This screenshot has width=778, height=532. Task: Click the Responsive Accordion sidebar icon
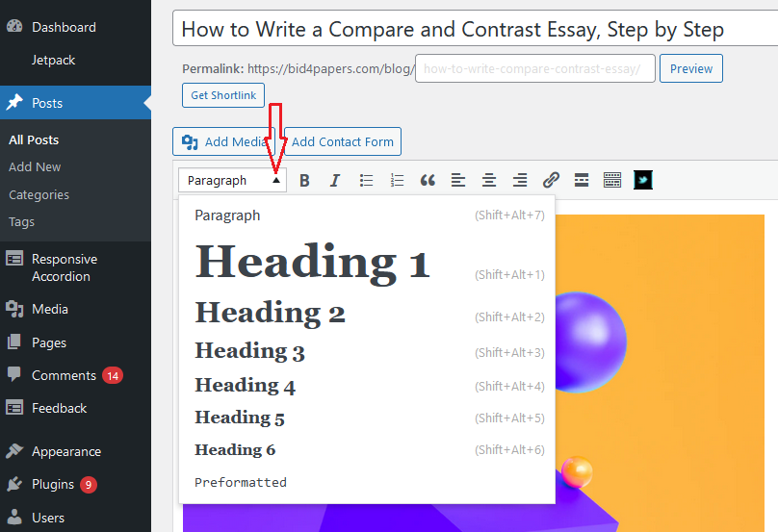14,259
